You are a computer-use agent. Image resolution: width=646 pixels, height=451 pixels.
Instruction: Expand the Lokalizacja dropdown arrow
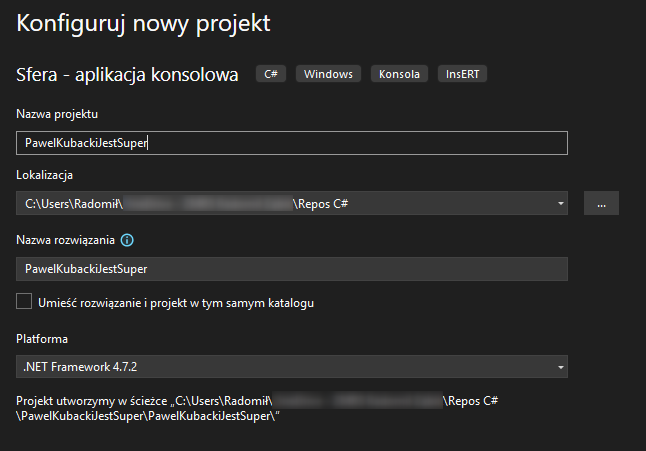coord(560,204)
